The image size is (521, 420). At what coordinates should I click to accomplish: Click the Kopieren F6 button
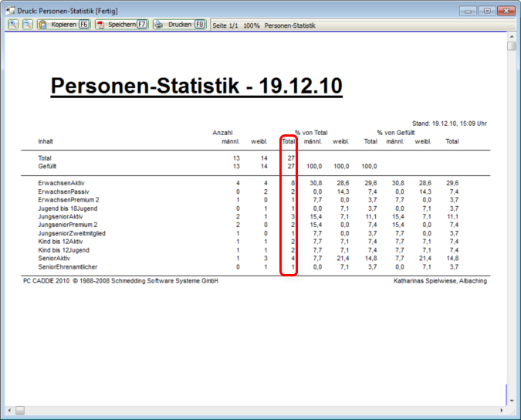tap(64, 24)
